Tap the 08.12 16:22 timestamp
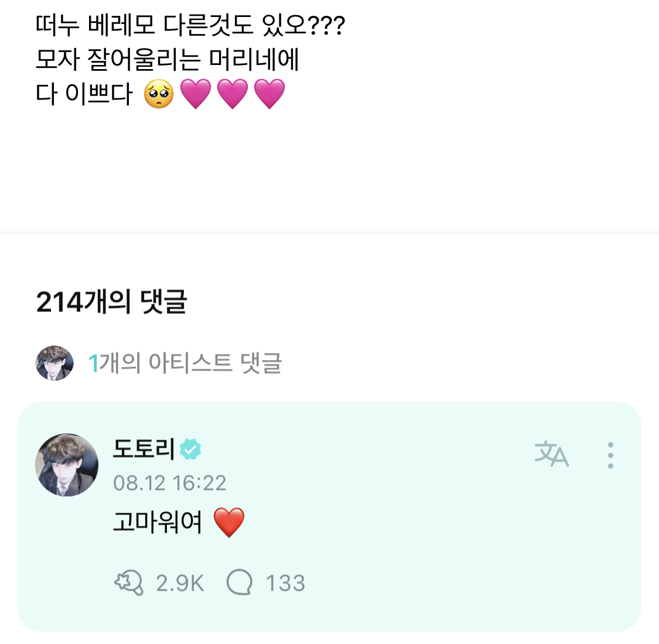659x644 pixels. (169, 483)
